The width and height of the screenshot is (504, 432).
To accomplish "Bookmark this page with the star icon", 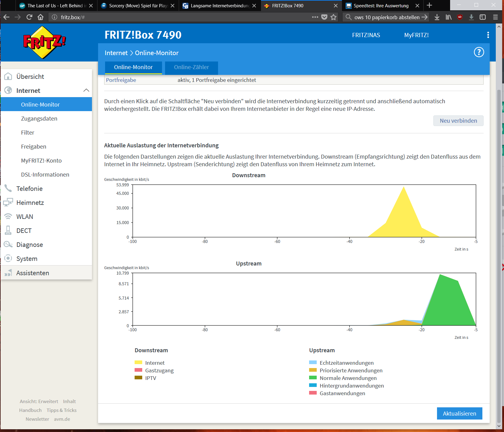I will click(x=334, y=17).
